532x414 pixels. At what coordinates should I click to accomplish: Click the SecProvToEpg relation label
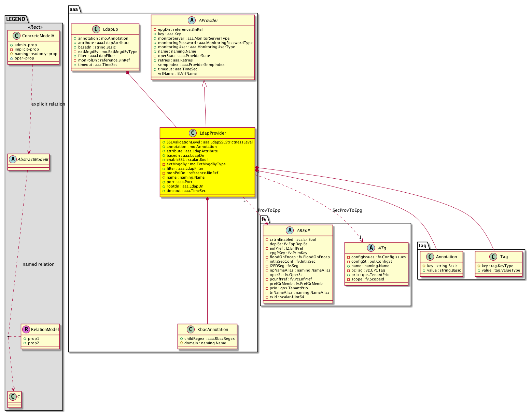point(347,210)
